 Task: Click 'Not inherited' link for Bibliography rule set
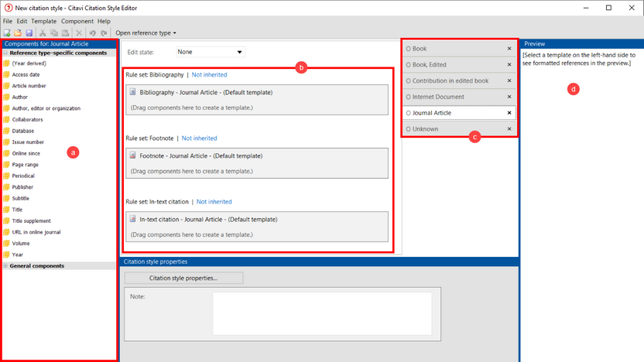[209, 75]
